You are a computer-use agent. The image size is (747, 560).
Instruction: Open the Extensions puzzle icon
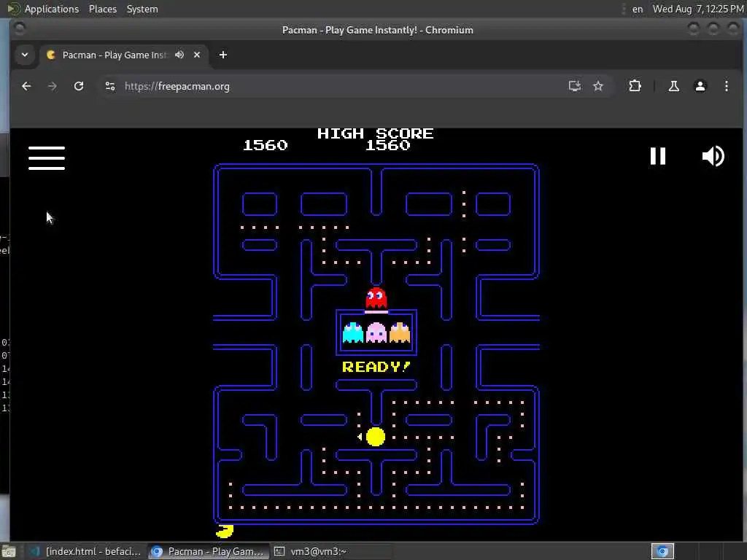[635, 86]
